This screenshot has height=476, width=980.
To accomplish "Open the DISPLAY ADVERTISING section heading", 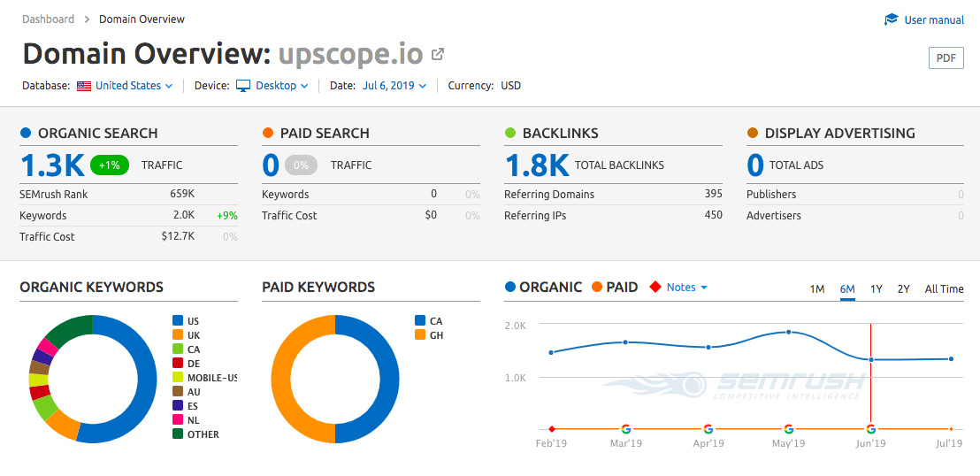I will pos(839,134).
